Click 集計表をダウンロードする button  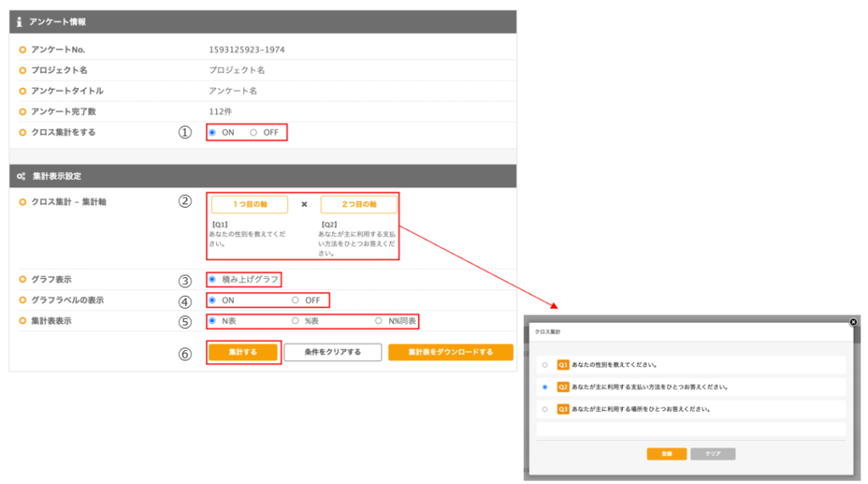[451, 352]
